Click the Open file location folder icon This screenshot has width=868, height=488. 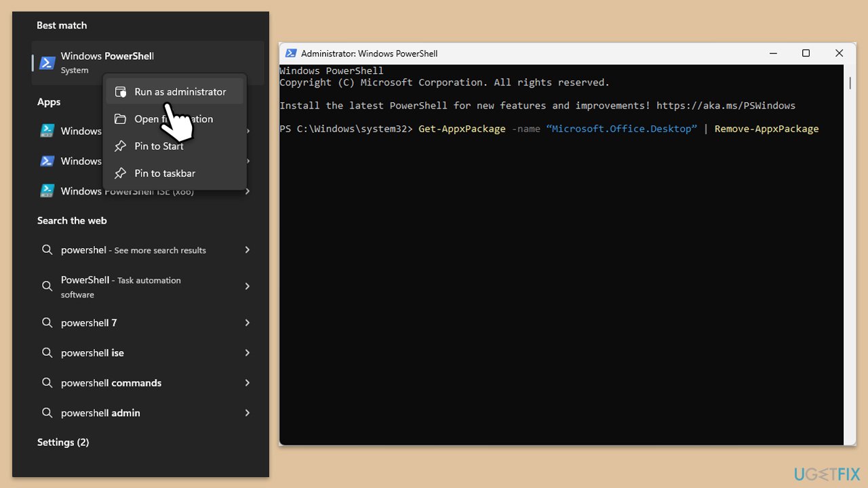pyautogui.click(x=120, y=119)
